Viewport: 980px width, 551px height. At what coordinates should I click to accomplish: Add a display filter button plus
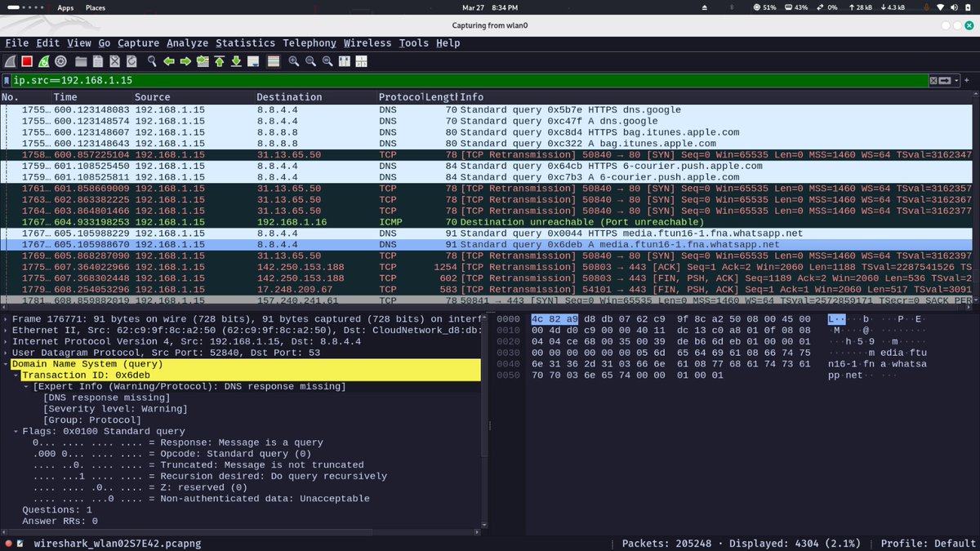click(968, 81)
